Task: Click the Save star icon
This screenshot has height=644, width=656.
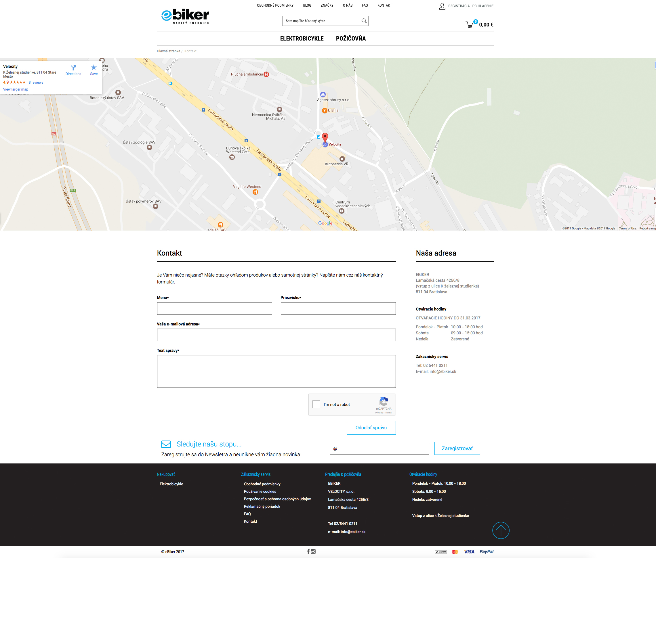Action: (x=94, y=68)
